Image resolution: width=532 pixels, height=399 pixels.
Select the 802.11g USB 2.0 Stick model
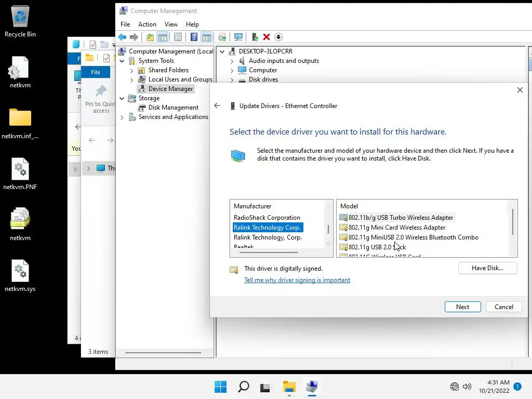373,247
